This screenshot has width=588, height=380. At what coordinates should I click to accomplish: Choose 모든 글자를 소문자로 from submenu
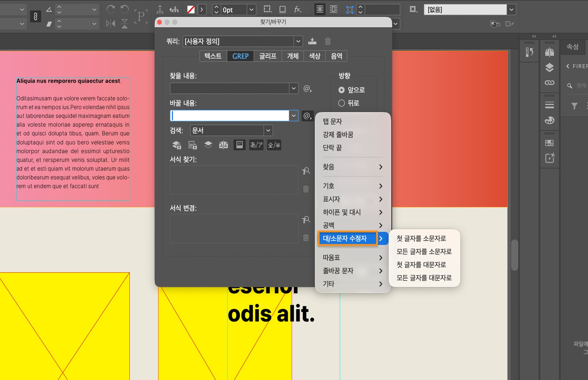(424, 252)
